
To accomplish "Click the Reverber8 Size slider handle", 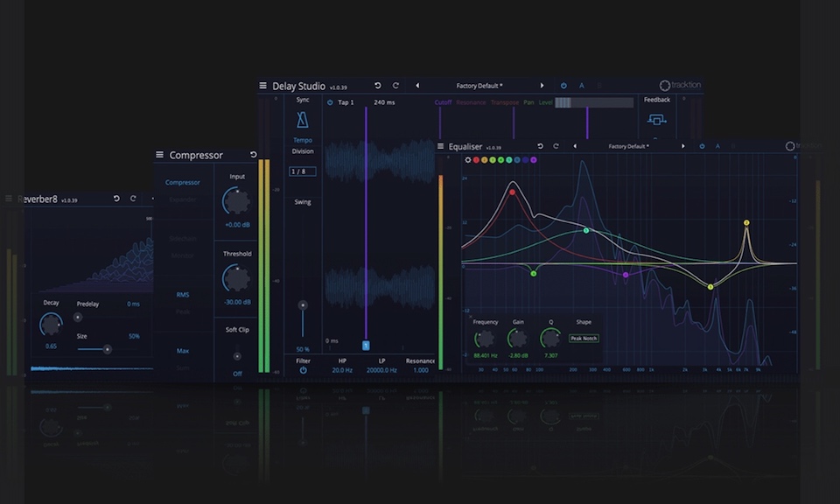I will 107,349.
